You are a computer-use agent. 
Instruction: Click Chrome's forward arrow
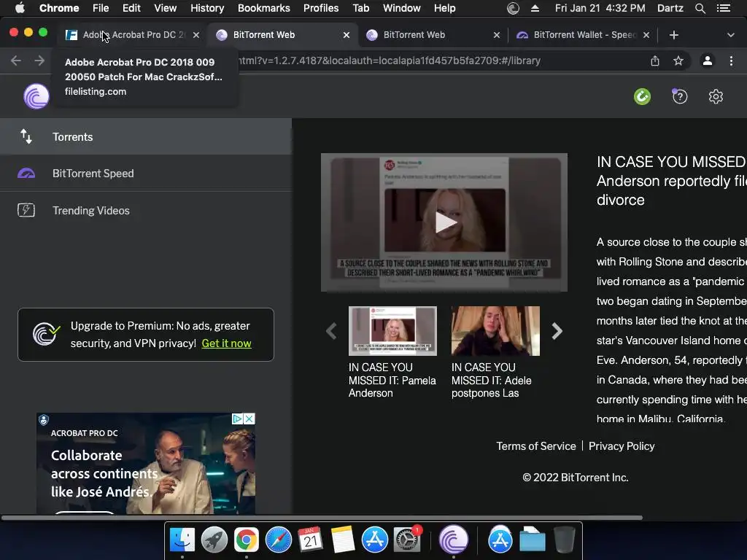[x=39, y=61]
